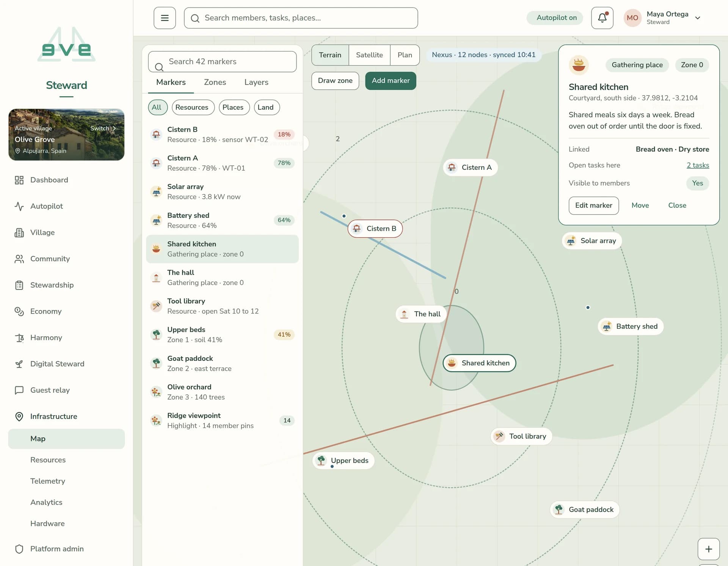Open the notifications bell
This screenshot has height=566, width=728.
[x=602, y=18]
